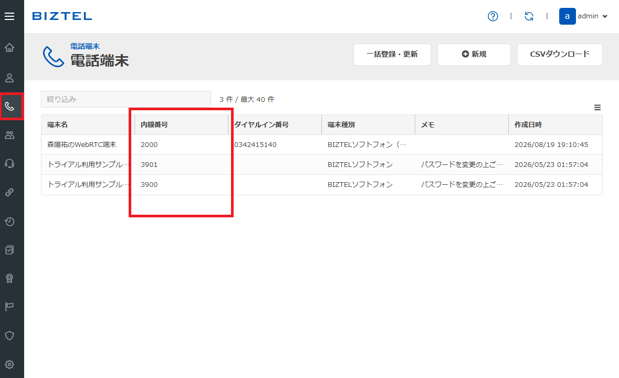
Task: Sort by the ダイヤルイン番号 column header
Action: point(261,125)
